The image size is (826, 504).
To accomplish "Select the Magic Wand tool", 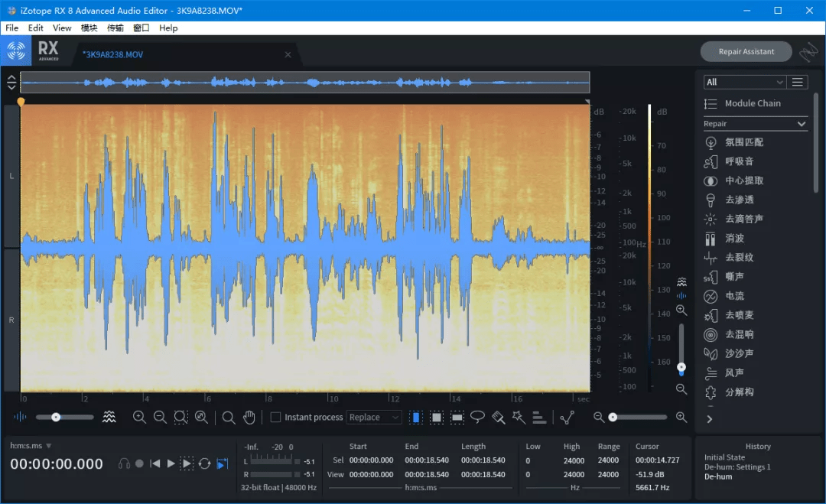I will click(x=519, y=418).
